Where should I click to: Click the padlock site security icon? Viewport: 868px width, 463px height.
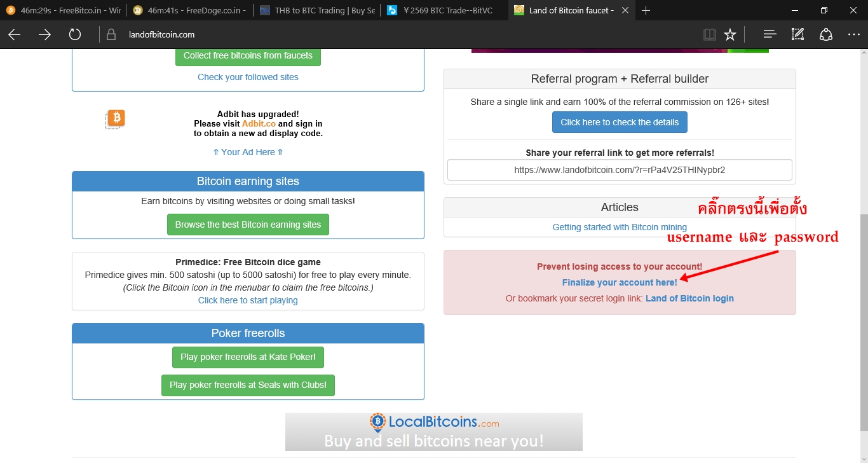click(x=112, y=35)
